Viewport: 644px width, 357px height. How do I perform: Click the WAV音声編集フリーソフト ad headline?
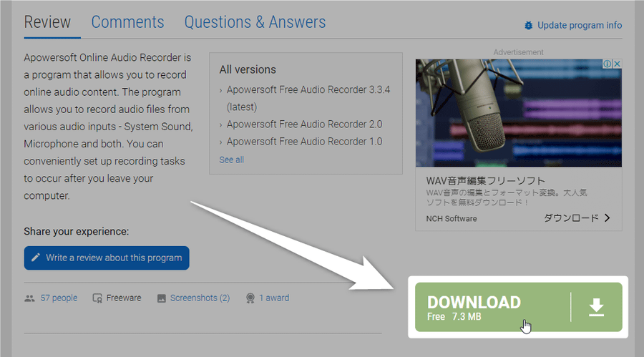pos(485,181)
